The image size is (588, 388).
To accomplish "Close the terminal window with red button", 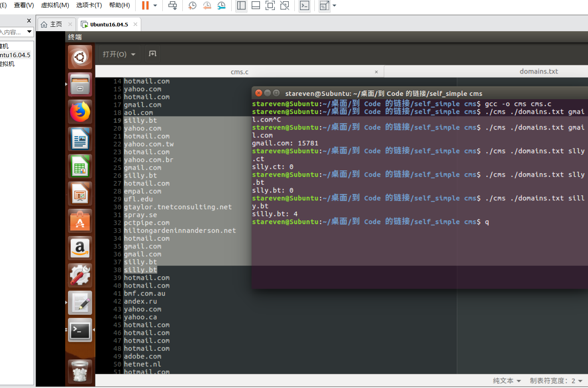I will (259, 93).
